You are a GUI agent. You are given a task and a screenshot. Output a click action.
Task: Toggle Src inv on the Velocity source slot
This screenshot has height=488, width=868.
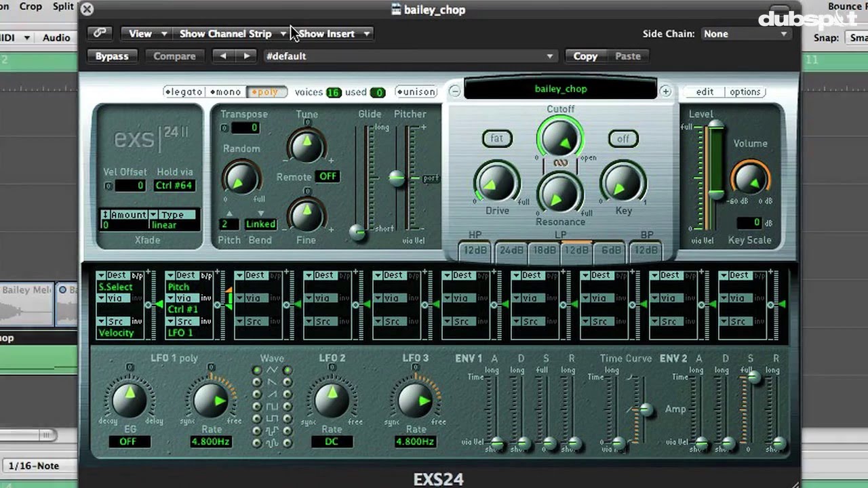[x=137, y=321]
